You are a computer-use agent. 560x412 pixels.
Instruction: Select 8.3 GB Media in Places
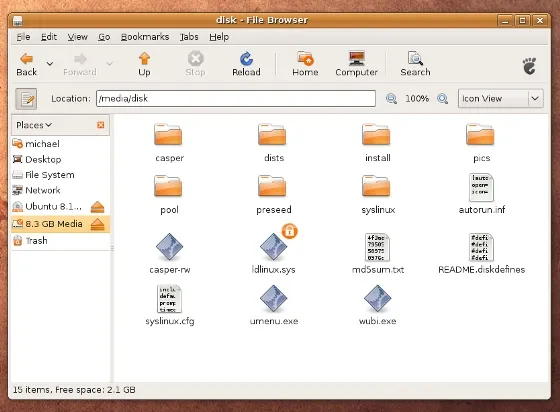point(48,224)
